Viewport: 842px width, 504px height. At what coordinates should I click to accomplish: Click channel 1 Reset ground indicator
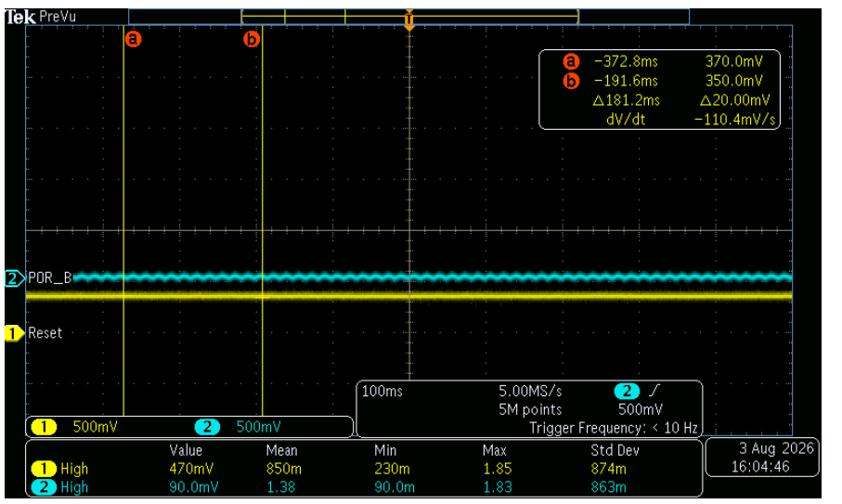pos(15,333)
